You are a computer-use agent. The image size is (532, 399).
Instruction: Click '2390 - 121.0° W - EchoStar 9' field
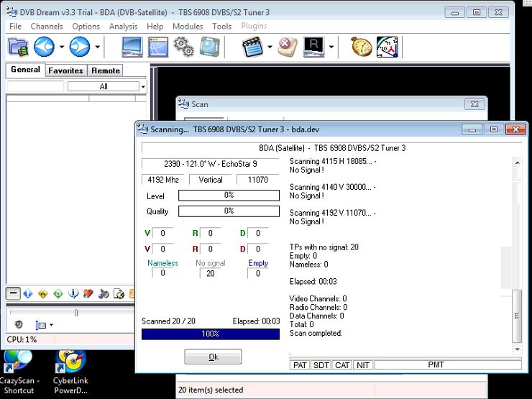[x=211, y=164]
